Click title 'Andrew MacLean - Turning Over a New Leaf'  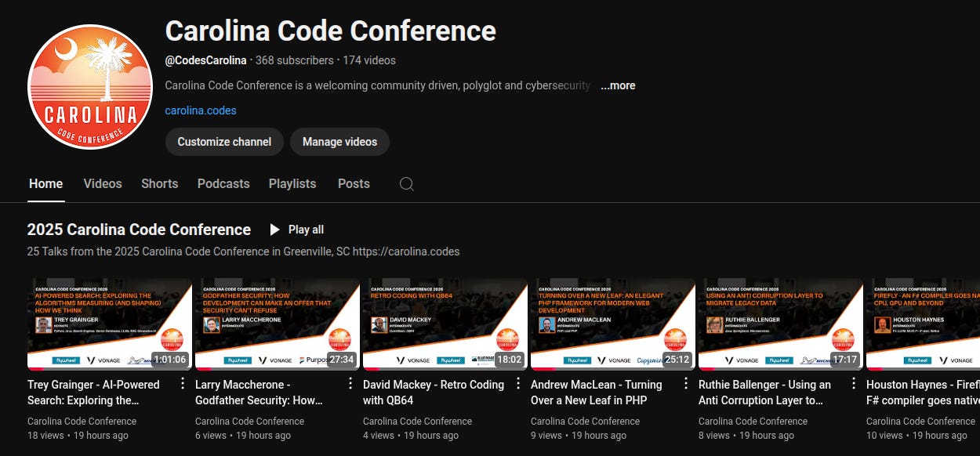coord(597,393)
